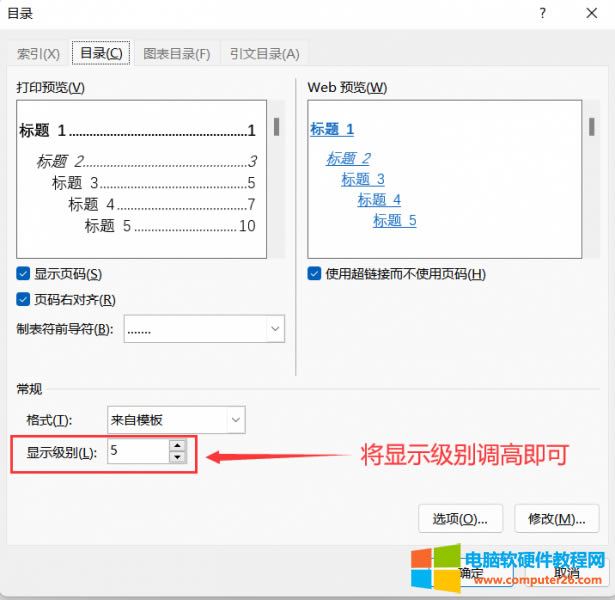Disable 使用超链接而不使用页码 checkbox

coord(315,274)
